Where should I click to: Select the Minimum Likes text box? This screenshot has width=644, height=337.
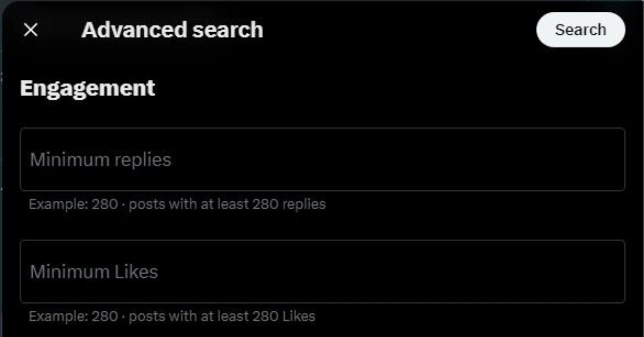pos(322,272)
